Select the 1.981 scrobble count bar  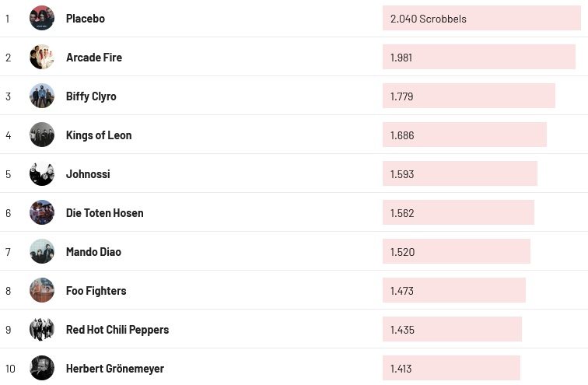[x=478, y=57]
